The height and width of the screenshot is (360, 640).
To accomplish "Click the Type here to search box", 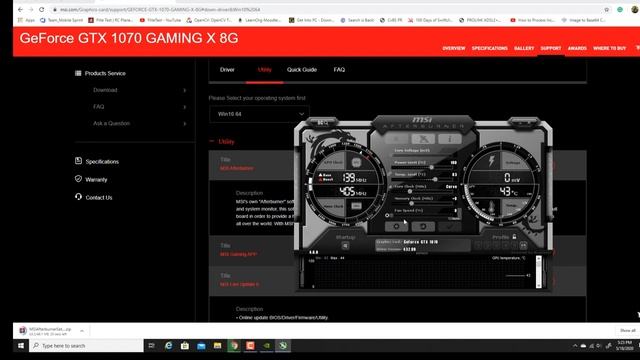I will pos(86,346).
